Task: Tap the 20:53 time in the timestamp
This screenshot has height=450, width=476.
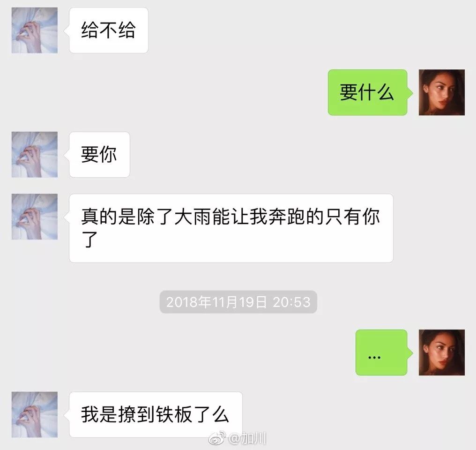Action: [x=291, y=302]
